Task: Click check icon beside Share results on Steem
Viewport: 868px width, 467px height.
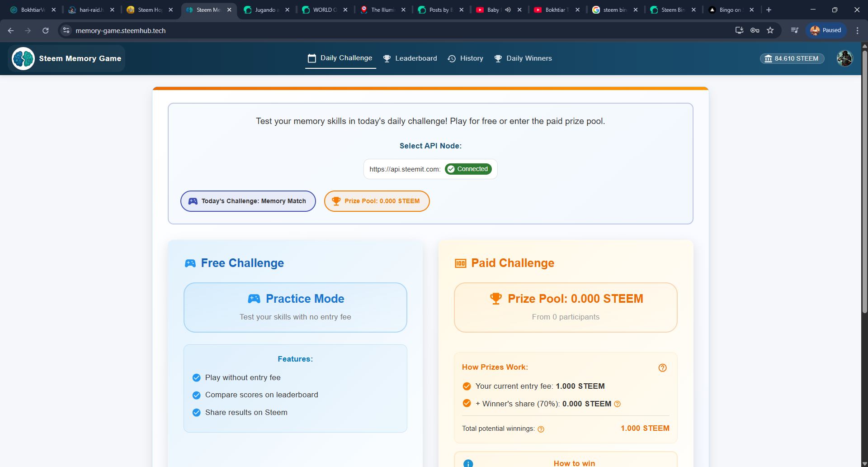Action: click(197, 413)
